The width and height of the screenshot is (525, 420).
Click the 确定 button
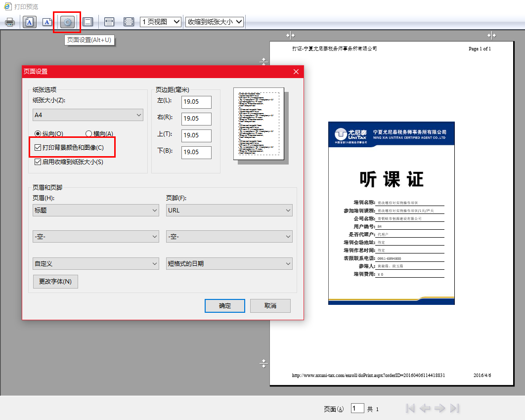(224, 306)
